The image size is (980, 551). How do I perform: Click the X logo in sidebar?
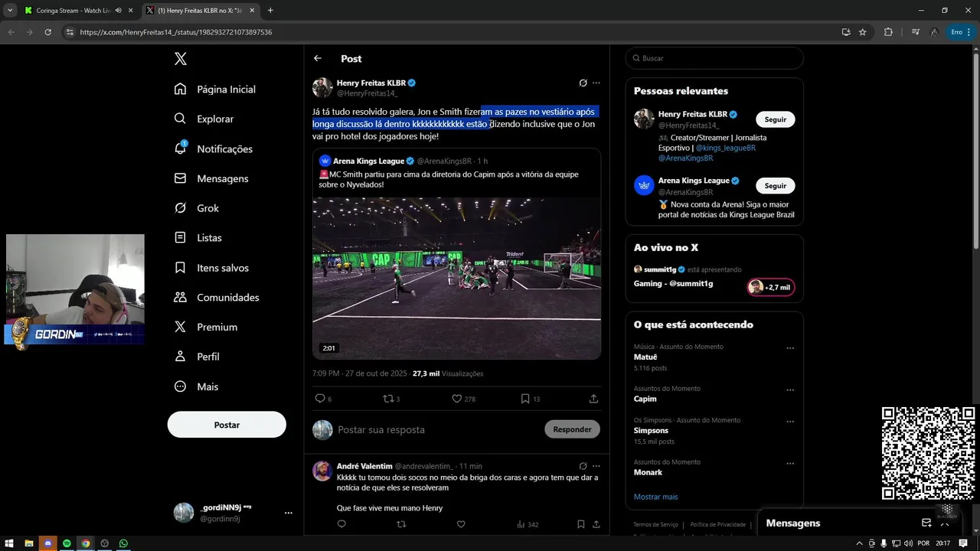[180, 59]
